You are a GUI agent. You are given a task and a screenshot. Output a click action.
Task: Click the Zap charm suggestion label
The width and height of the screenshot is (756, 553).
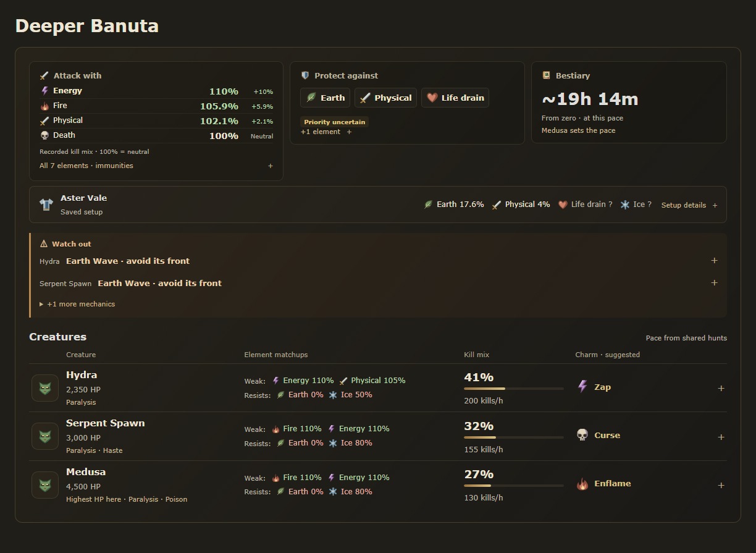(603, 387)
